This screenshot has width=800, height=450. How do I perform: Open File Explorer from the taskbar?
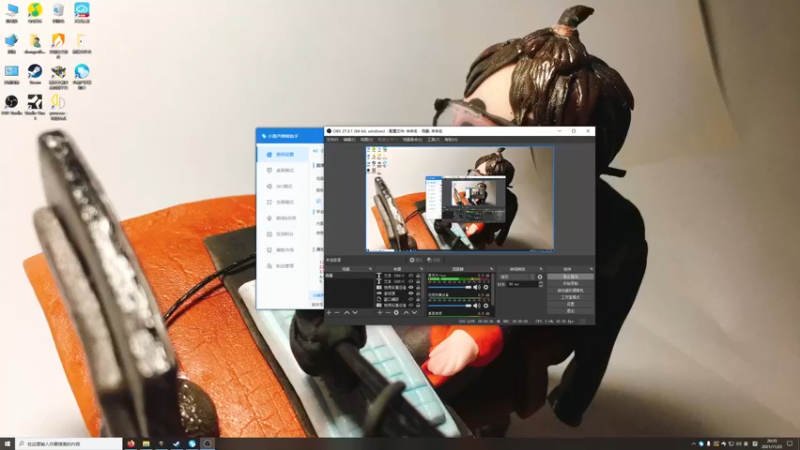(x=146, y=443)
